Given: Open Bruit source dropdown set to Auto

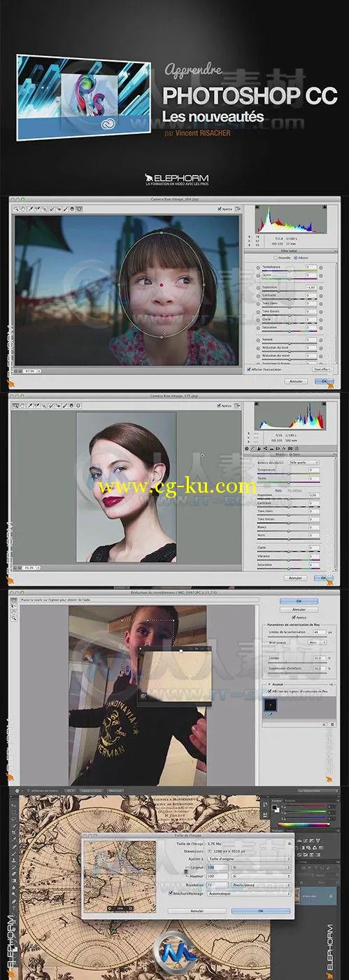Looking at the screenshot, I should pos(318,642).
